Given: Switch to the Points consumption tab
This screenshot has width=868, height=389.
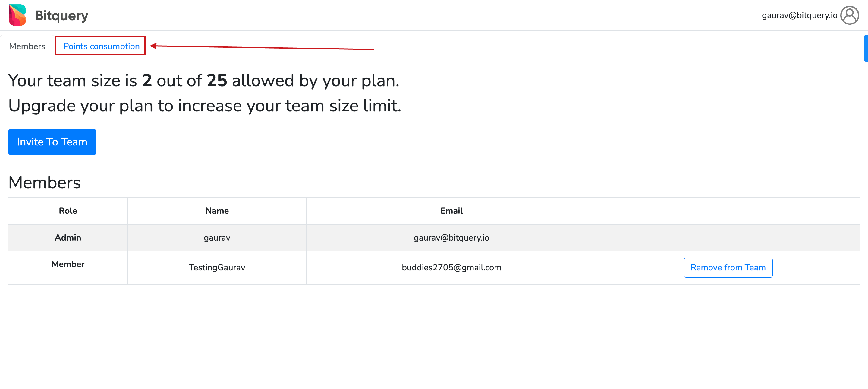Looking at the screenshot, I should pyautogui.click(x=102, y=46).
